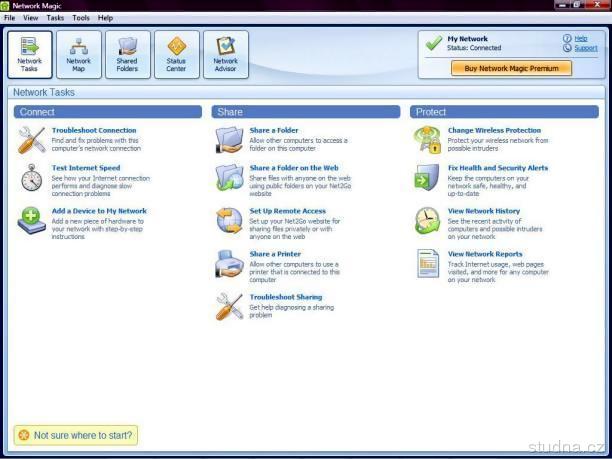The width and height of the screenshot is (612, 459).
Task: Click the Change Wireless Protection link
Action: (x=495, y=130)
